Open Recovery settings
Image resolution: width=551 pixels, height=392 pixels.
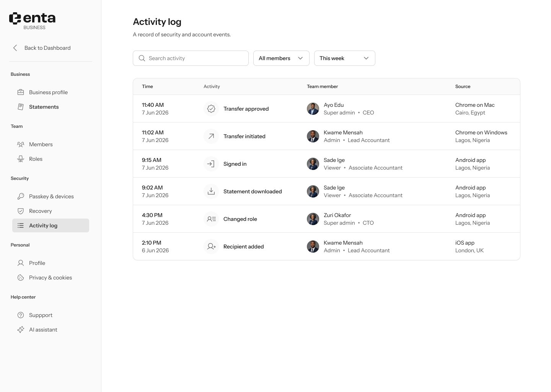click(51, 211)
